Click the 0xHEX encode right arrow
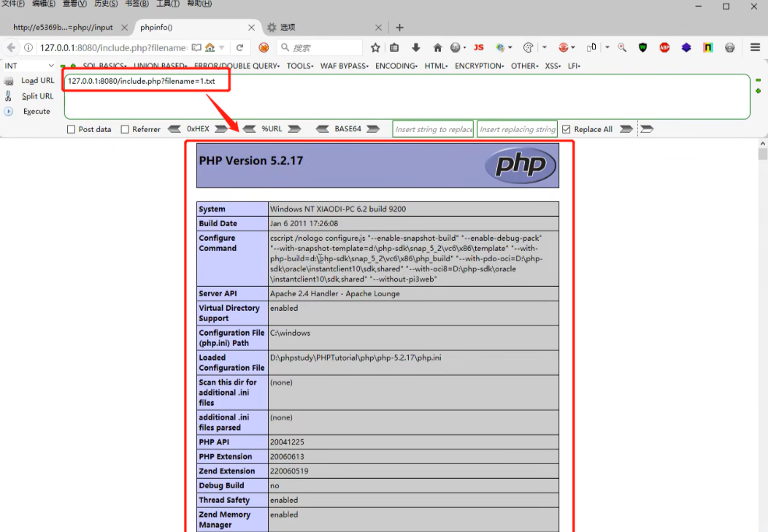Image resolution: width=768 pixels, height=532 pixels. point(221,128)
